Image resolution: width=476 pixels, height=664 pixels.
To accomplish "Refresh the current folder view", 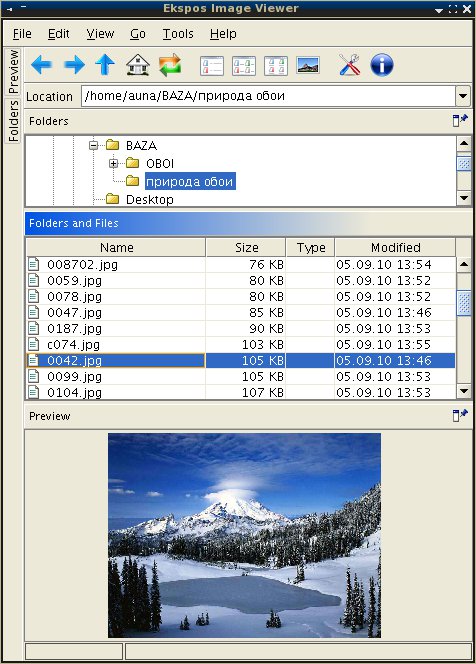I will (170, 65).
